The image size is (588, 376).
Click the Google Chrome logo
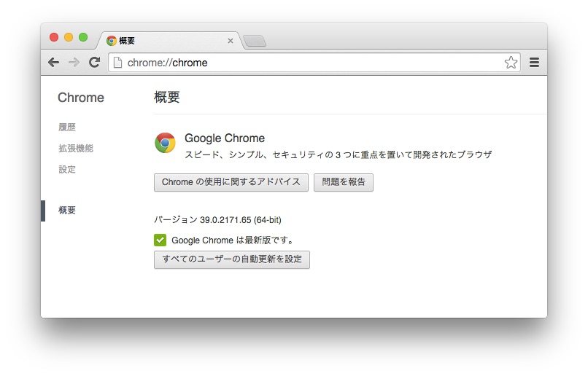pyautogui.click(x=165, y=143)
